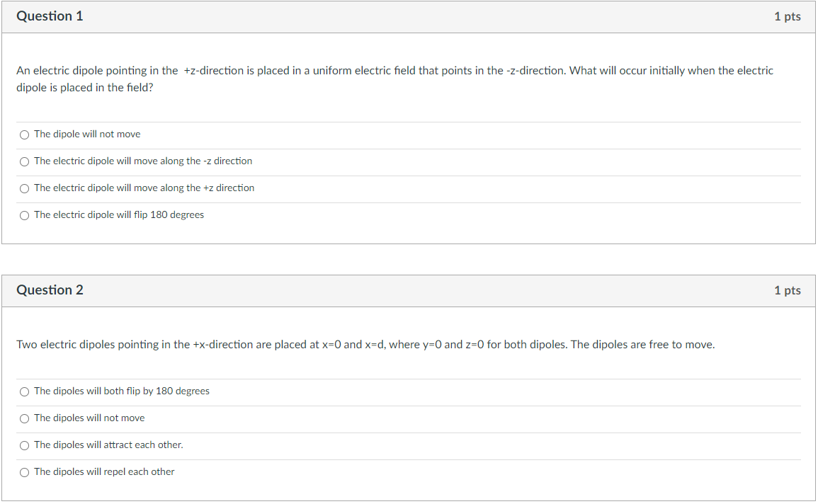Choose radio 'The dipoles will not move'
The image size is (818, 504).
[x=25, y=418]
